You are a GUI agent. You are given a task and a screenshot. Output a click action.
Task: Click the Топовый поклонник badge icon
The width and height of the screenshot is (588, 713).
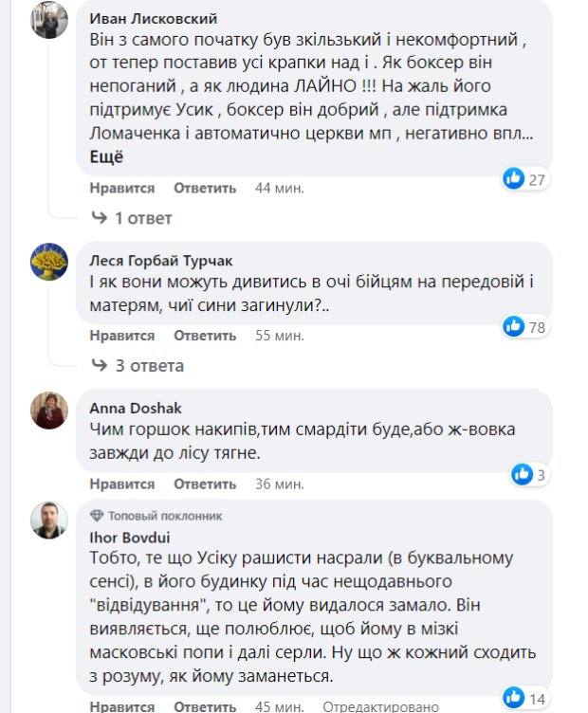coord(97,516)
